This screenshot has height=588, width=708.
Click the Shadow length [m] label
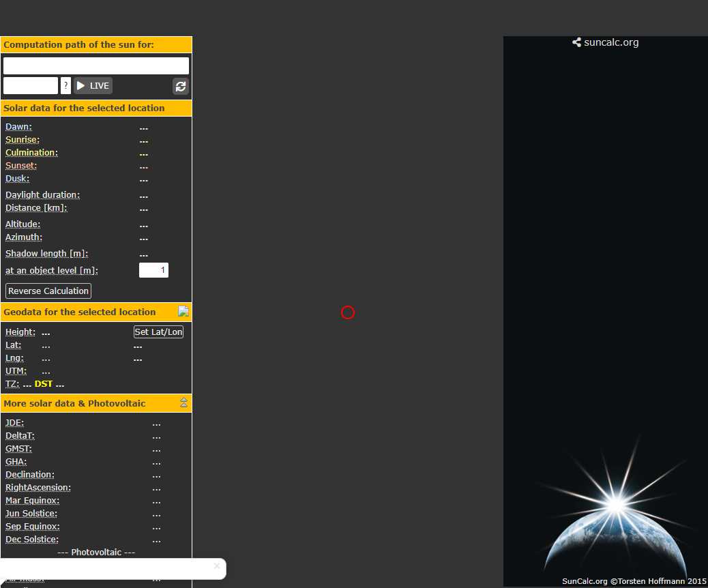[x=46, y=254]
